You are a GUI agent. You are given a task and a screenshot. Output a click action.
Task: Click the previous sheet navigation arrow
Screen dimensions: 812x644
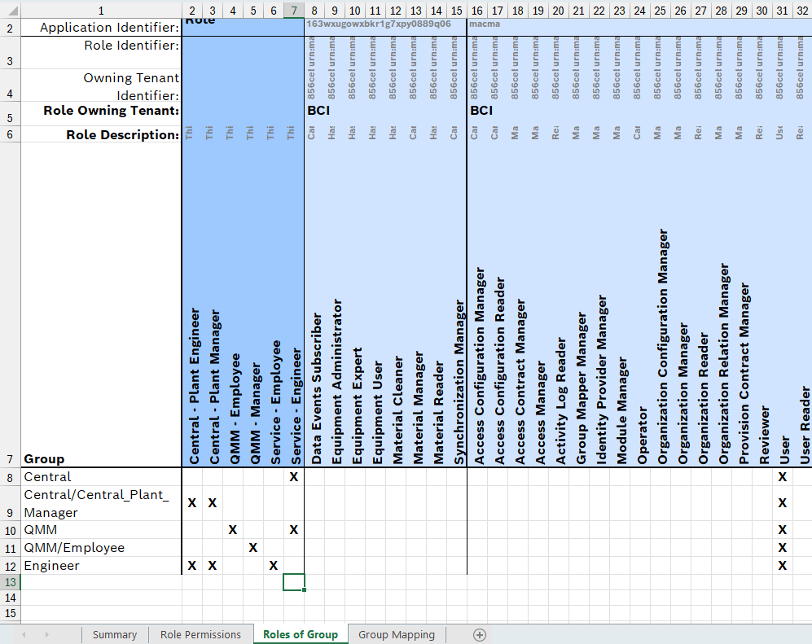pos(24,635)
